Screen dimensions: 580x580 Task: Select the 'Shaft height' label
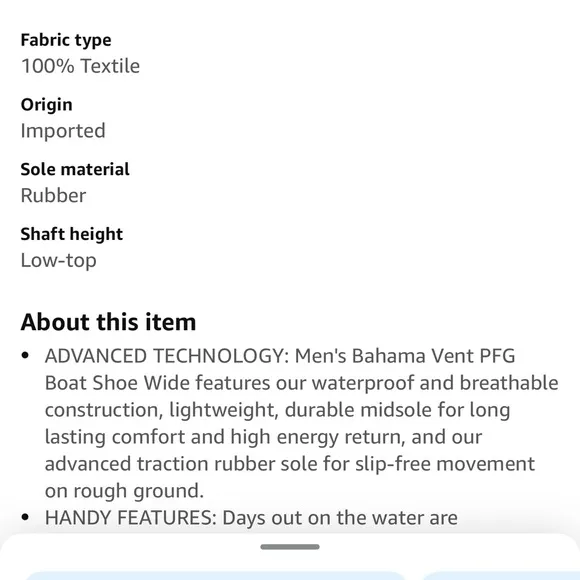(72, 234)
